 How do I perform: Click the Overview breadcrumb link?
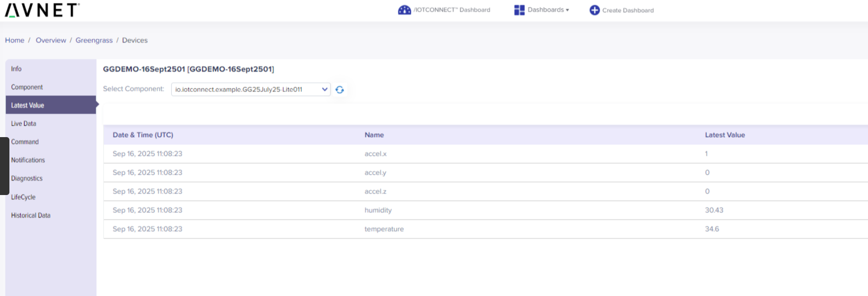tap(51, 40)
